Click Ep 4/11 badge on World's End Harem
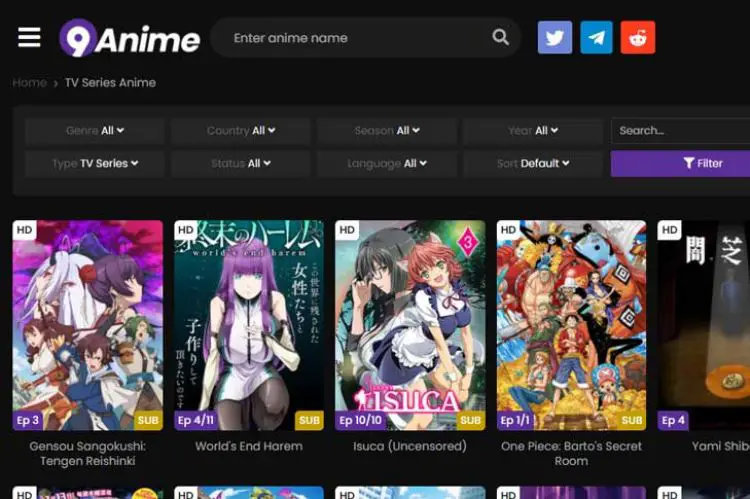Image resolution: width=750 pixels, height=499 pixels. [196, 421]
